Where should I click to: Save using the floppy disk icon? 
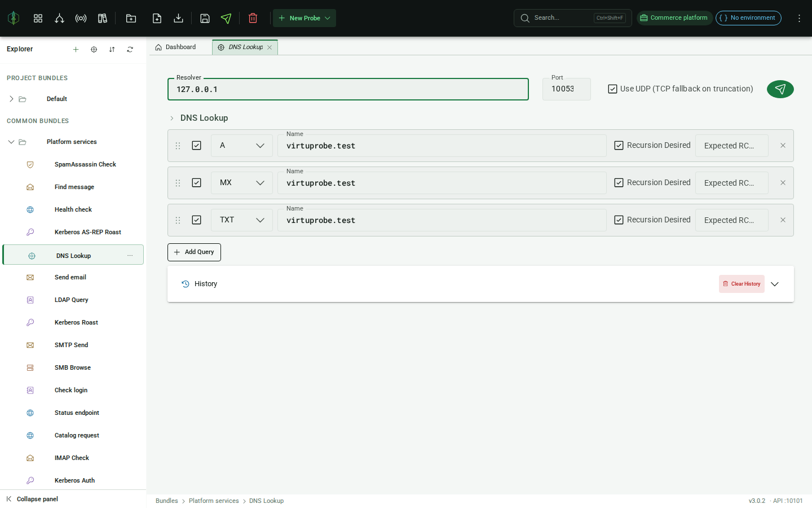click(205, 18)
